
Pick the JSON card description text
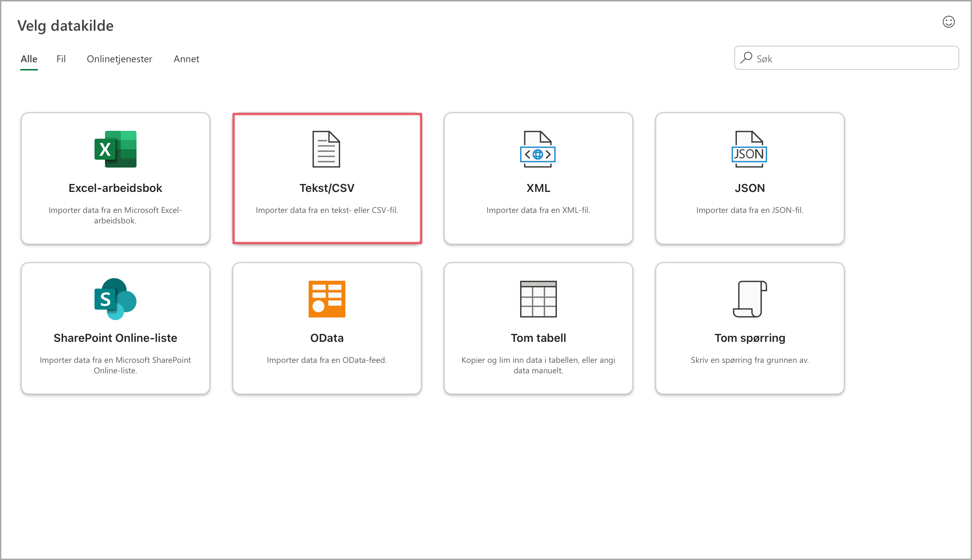pyautogui.click(x=750, y=210)
